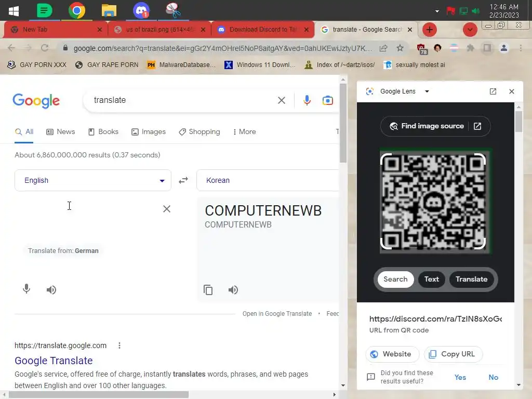Close the Download Discord tab

(307, 30)
